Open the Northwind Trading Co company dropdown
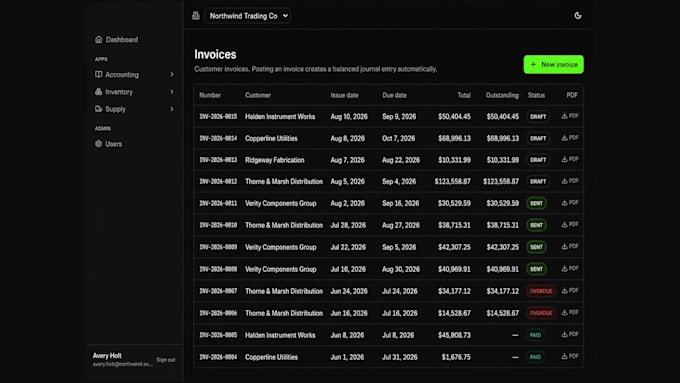This screenshot has height=383, width=680. click(248, 16)
